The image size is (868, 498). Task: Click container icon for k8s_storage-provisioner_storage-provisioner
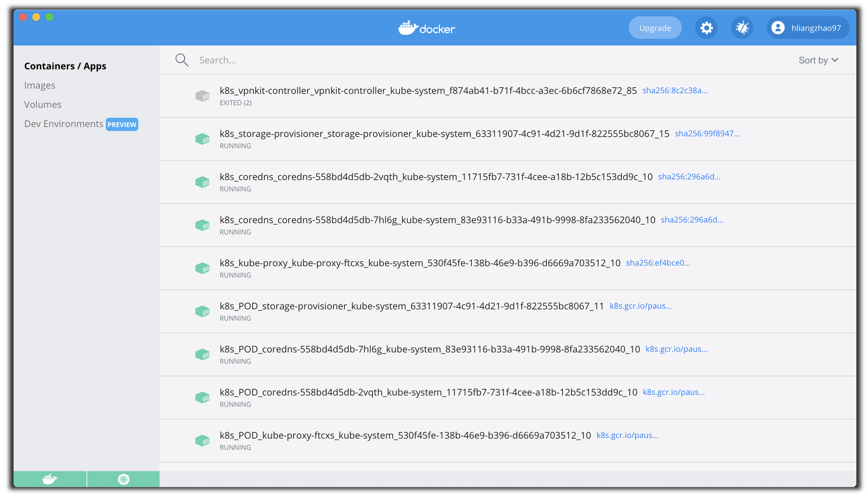(202, 139)
